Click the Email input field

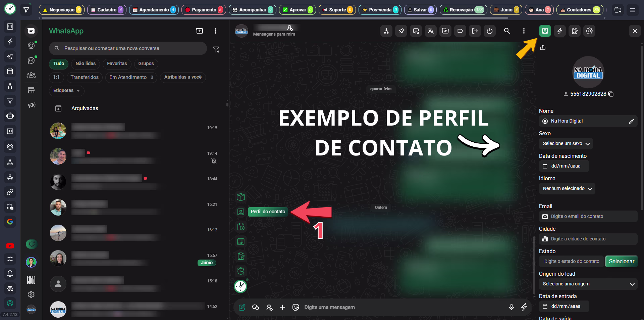coord(588,217)
